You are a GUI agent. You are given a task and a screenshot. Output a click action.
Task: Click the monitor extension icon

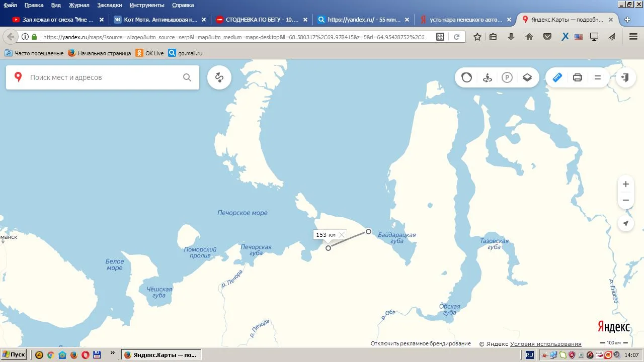click(594, 37)
